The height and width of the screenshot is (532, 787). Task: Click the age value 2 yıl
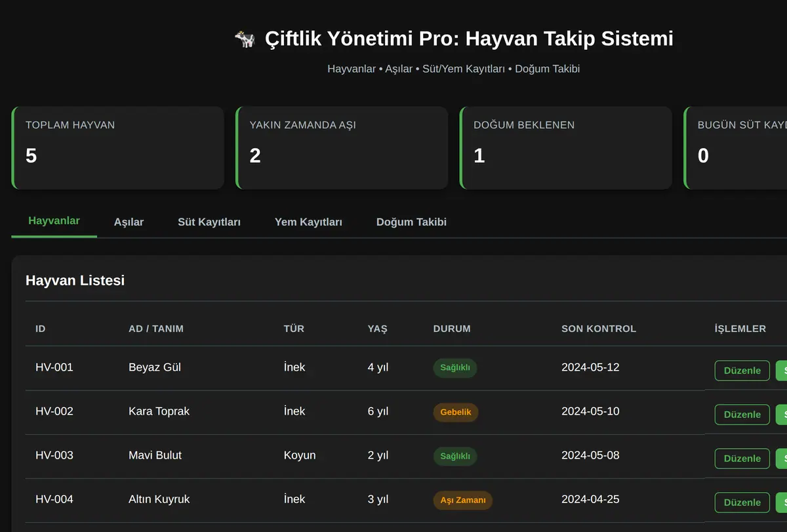pyautogui.click(x=378, y=455)
